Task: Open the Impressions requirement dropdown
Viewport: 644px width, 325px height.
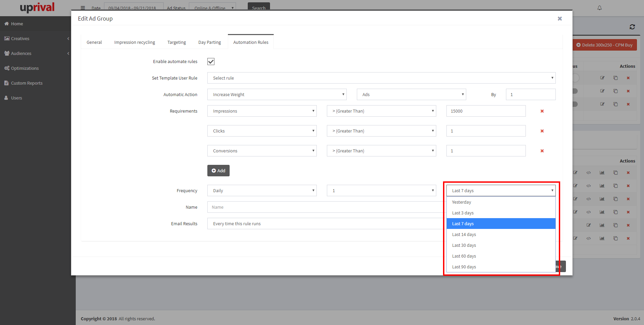Action: click(262, 111)
